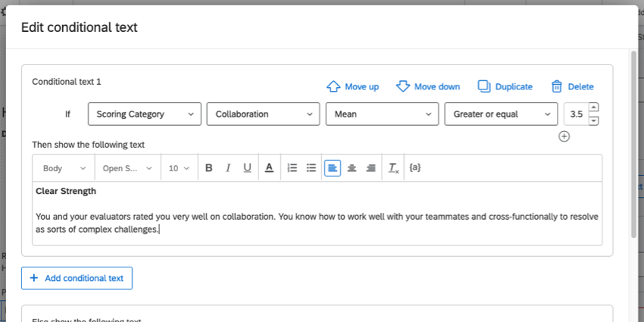Insert piped text using {a} icon

414,168
